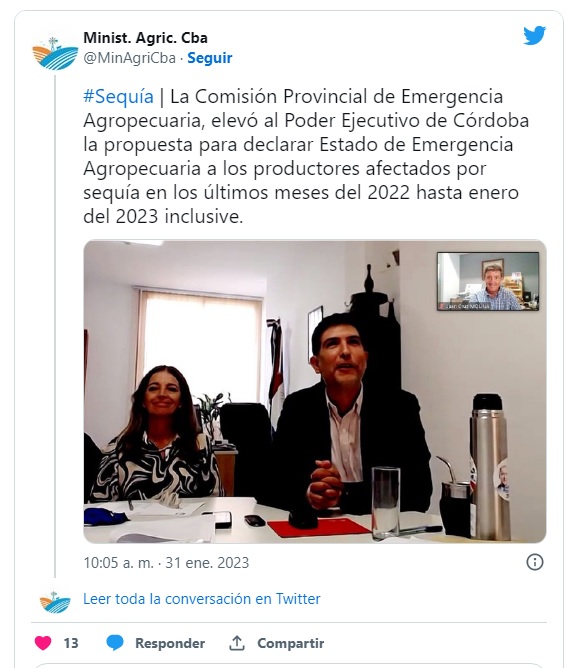Image resolution: width=577 pixels, height=668 pixels.
Task: Open Leer toda la conversación en Twitter
Action: point(202,599)
